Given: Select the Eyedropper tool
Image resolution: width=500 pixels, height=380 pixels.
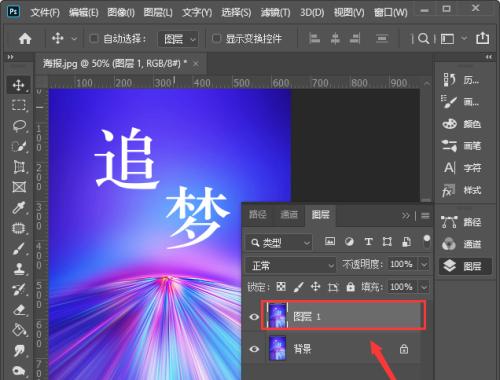Looking at the screenshot, I should [x=19, y=207].
